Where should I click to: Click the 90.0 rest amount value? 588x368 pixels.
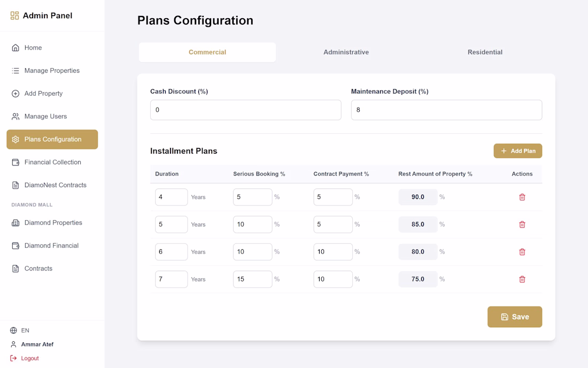[x=418, y=197]
